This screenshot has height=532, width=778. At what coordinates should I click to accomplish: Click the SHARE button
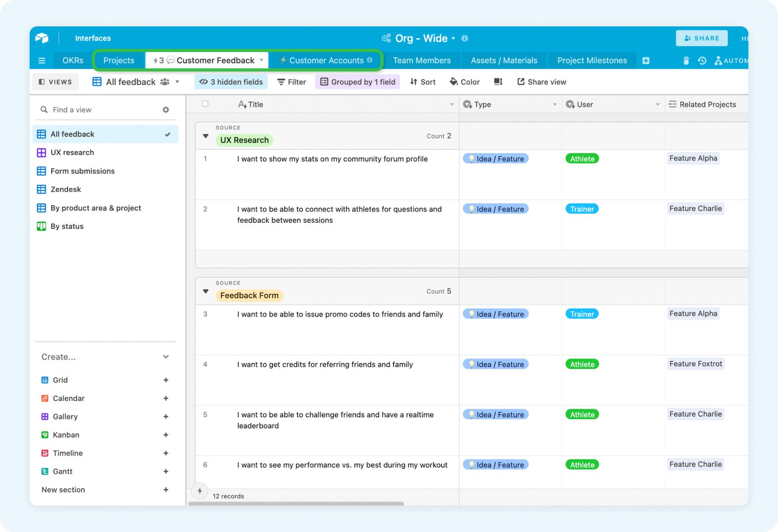coord(702,38)
